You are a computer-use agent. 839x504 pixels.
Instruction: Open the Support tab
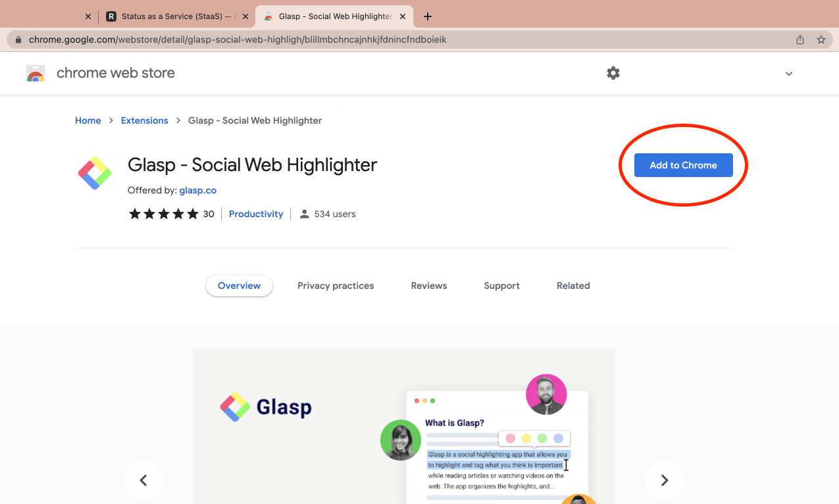click(502, 286)
